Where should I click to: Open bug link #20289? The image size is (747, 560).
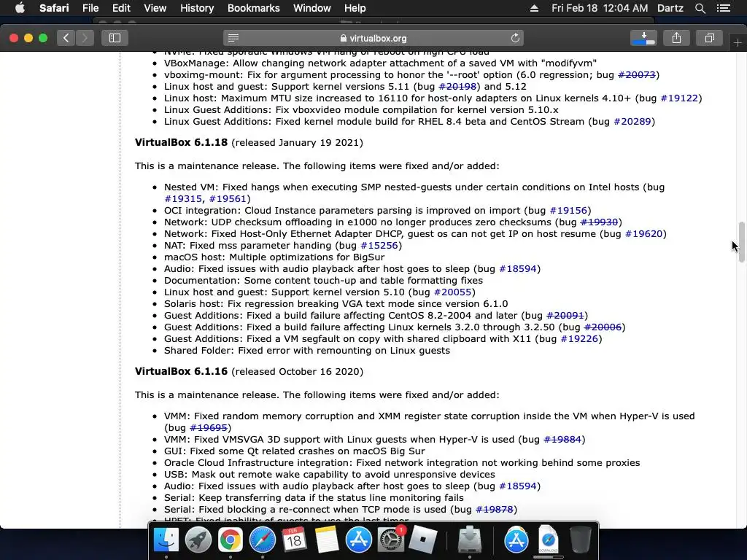pyautogui.click(x=632, y=122)
